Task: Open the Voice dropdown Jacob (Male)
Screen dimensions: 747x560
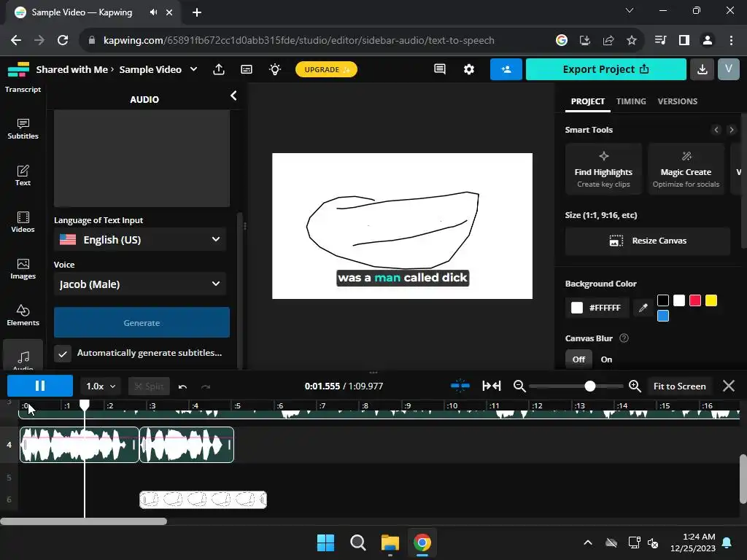Action: coord(139,284)
